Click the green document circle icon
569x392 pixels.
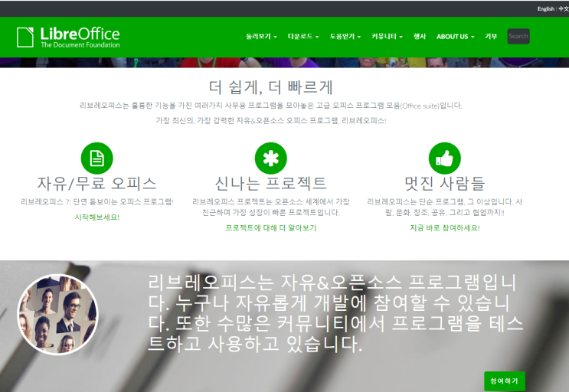(x=97, y=158)
